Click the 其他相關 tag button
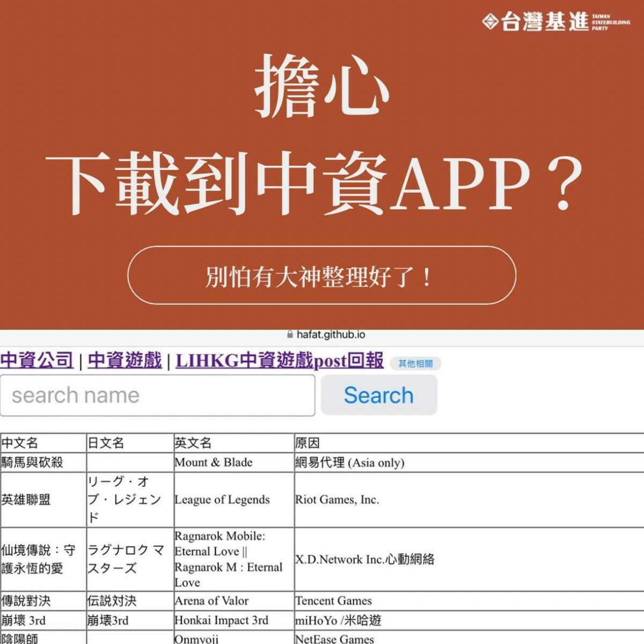Screen dimensions: 644x644 pyautogui.click(x=415, y=363)
